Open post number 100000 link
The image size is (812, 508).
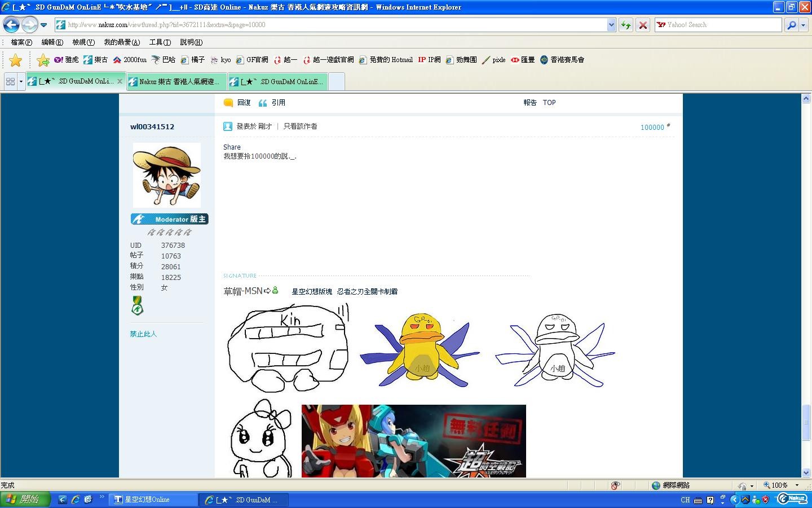tap(652, 128)
